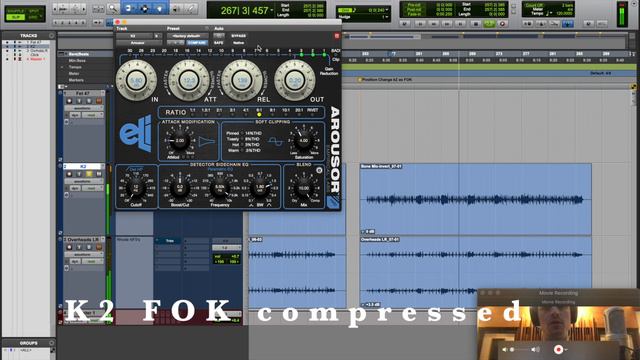Click the transport Record button
Screen dimensions: 640x360
pos(502,24)
